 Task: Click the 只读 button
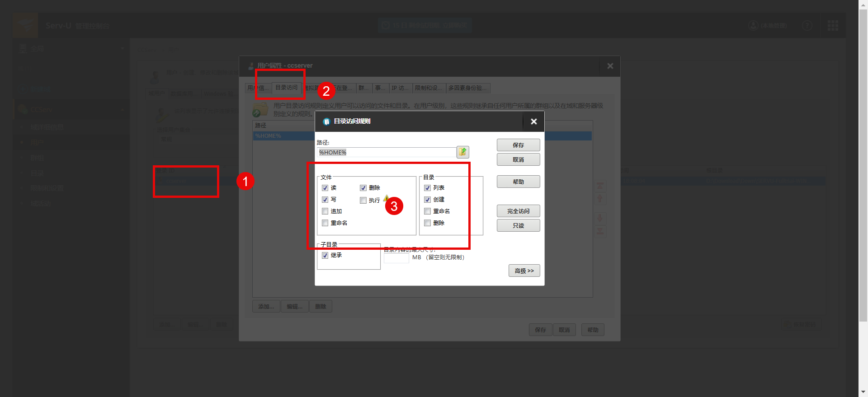[x=518, y=225]
